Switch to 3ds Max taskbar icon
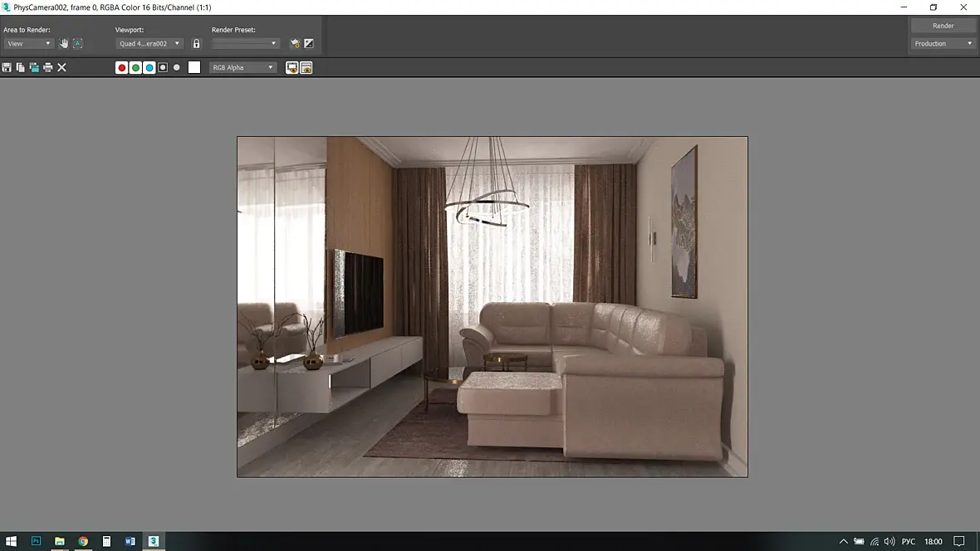The image size is (980, 551). coord(154,541)
